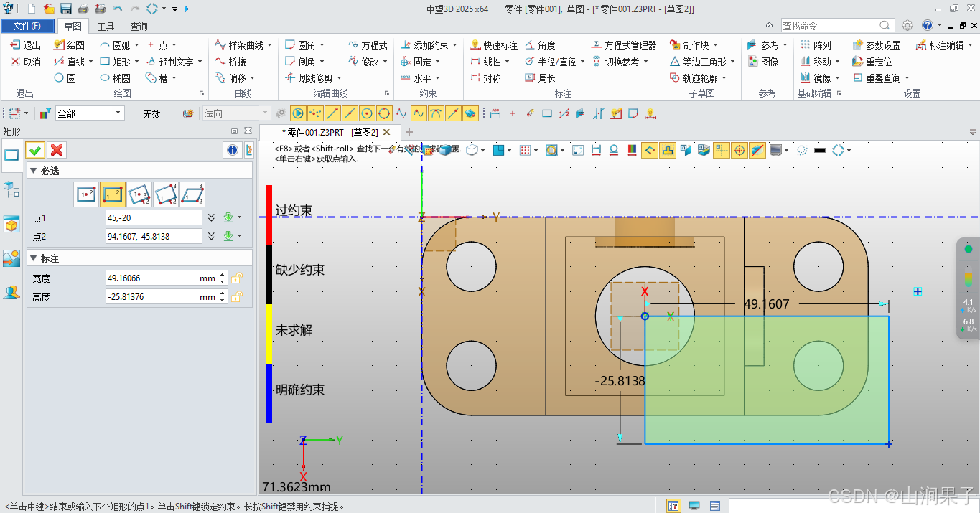Click the black line color swatch
Viewport: 980px width, 513px height.
pos(819,150)
